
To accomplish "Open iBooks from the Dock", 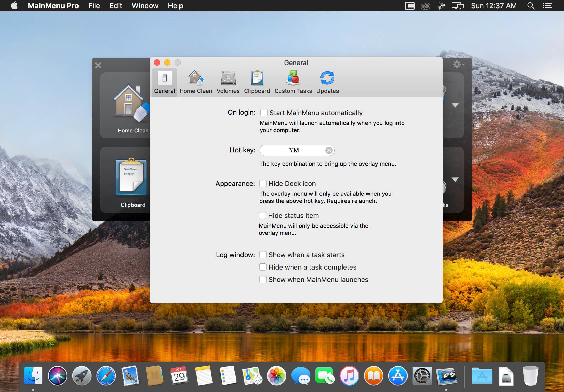I will (x=373, y=375).
